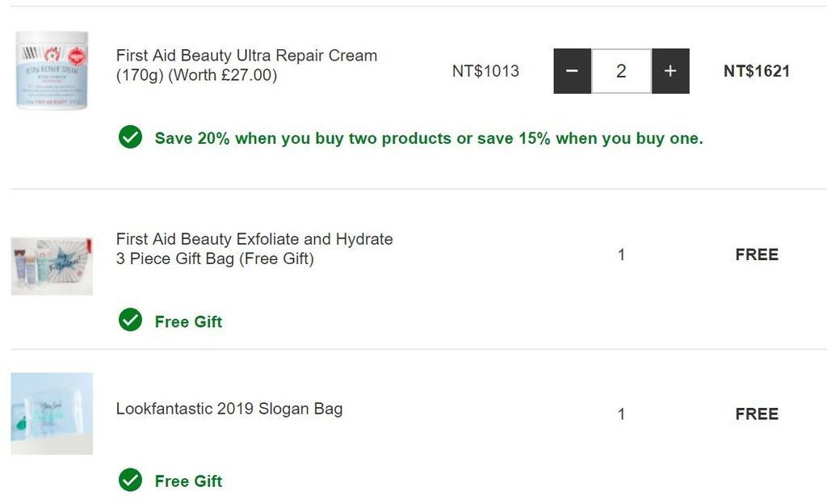The height and width of the screenshot is (504, 827).
Task: Click quantity 1 of the Exfoliate Gift Bag
Action: click(621, 254)
